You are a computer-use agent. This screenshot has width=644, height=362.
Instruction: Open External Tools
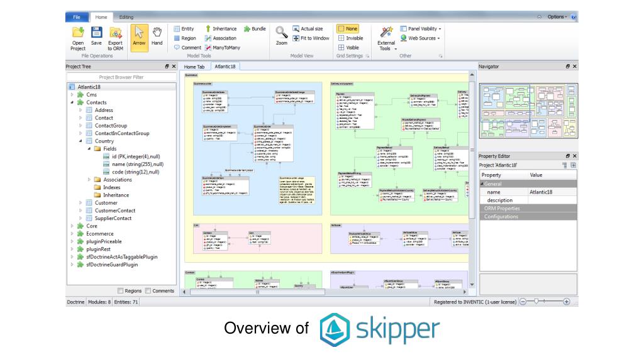tap(386, 38)
